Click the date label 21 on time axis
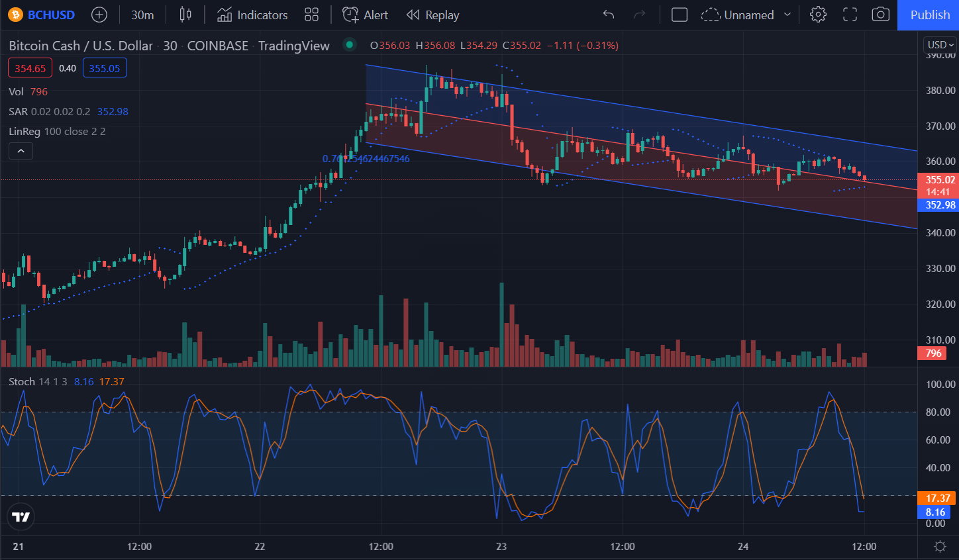959x560 pixels. pyautogui.click(x=18, y=547)
